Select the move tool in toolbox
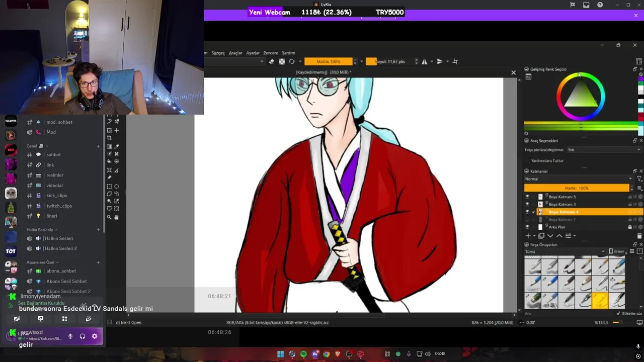Screen dimensions: 644x362 coord(117,130)
